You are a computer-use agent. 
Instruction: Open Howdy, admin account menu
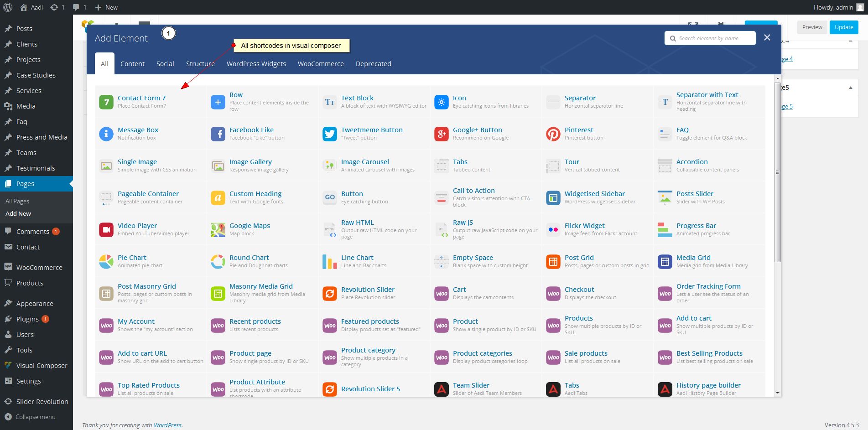tap(838, 7)
